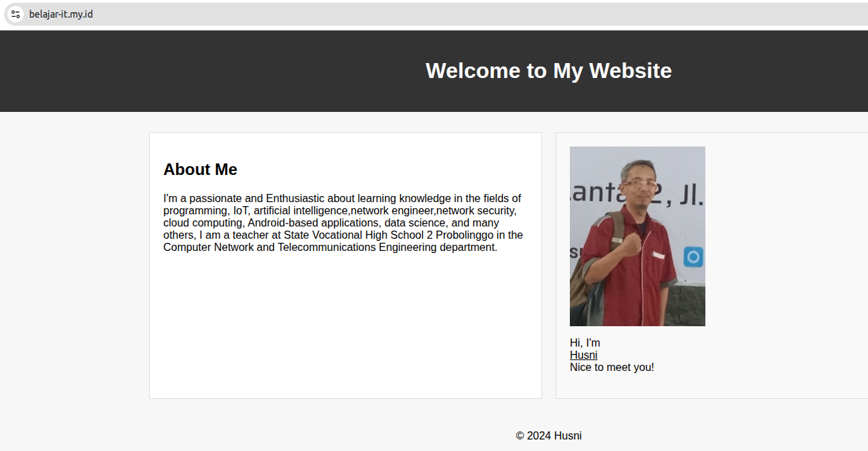Click the profile photo of Husni
Viewport: 868px width, 451px height.
click(x=638, y=236)
